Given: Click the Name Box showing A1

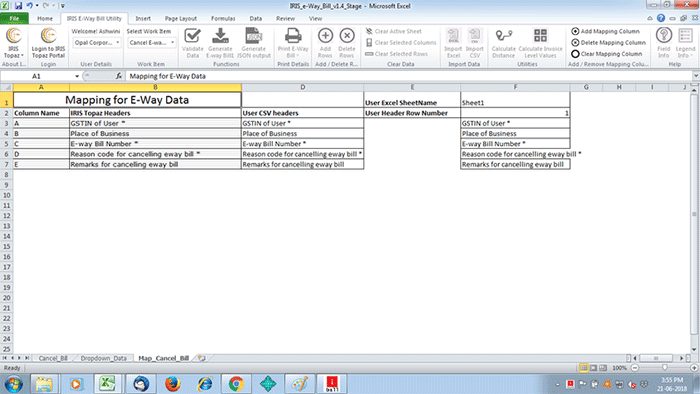Looking at the screenshot, I should coord(37,76).
